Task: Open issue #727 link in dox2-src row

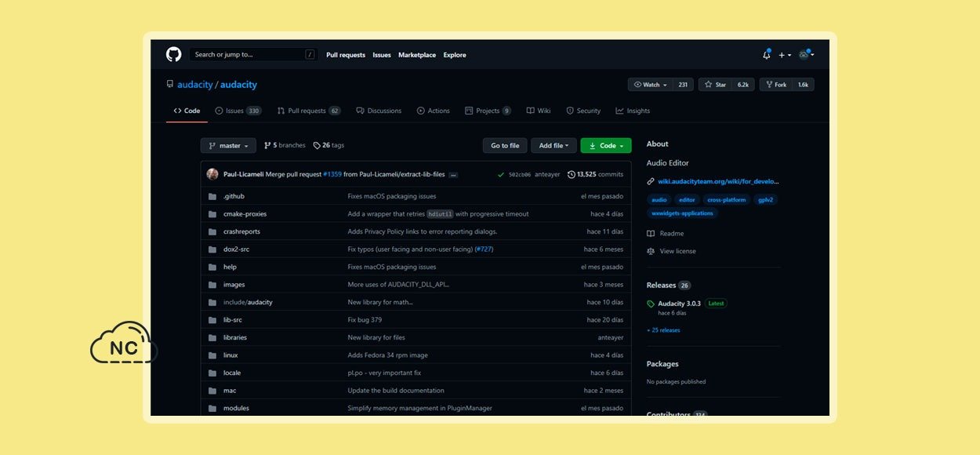Action: (x=484, y=249)
